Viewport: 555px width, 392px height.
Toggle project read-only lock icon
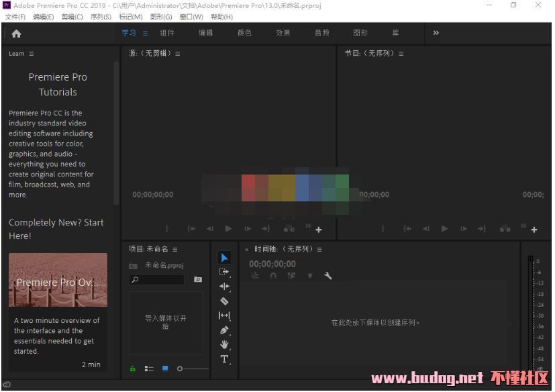(133, 369)
